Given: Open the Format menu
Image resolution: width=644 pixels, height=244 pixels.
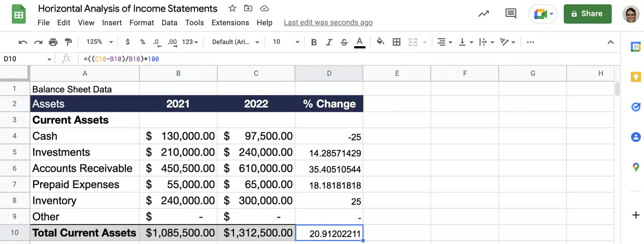Looking at the screenshot, I should 142,23.
